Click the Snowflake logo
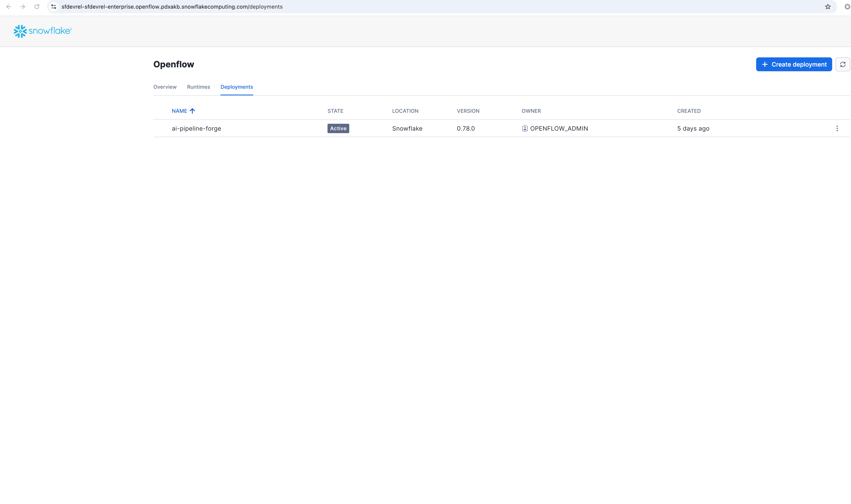This screenshot has height=504, width=851. (x=43, y=31)
